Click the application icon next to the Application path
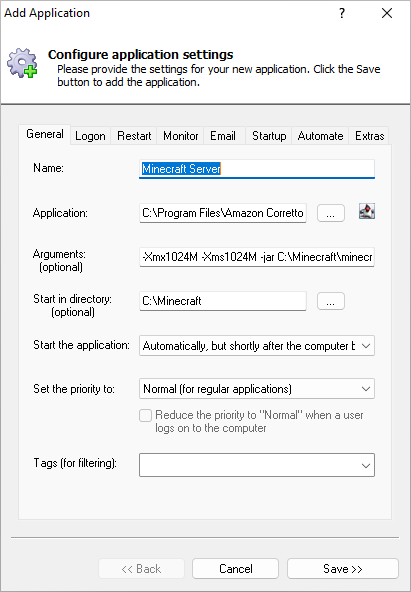Viewport: 411px width, 592px height. [x=366, y=211]
